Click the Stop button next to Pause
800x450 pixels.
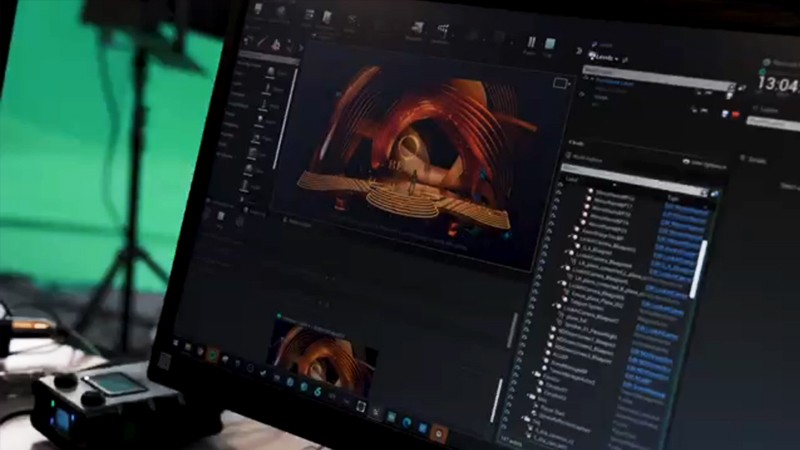tap(550, 45)
